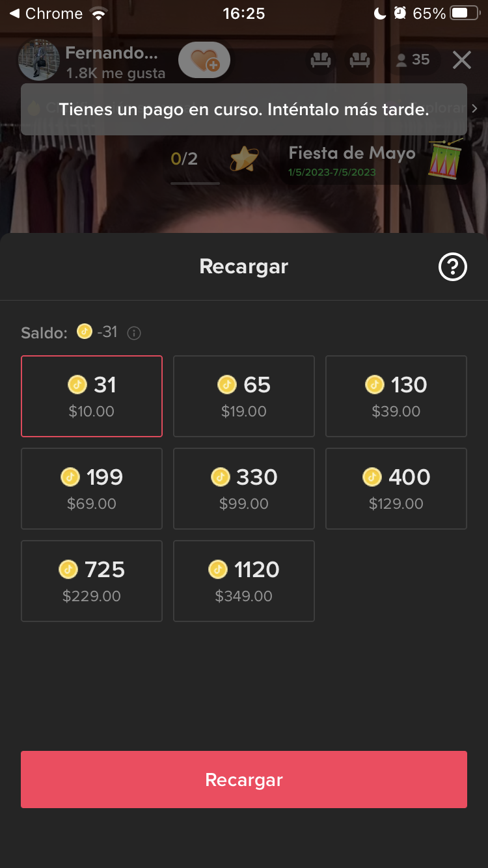This screenshot has width=488, height=868.
Task: Select the 65 coins $19.00 package
Action: pyautogui.click(x=244, y=396)
